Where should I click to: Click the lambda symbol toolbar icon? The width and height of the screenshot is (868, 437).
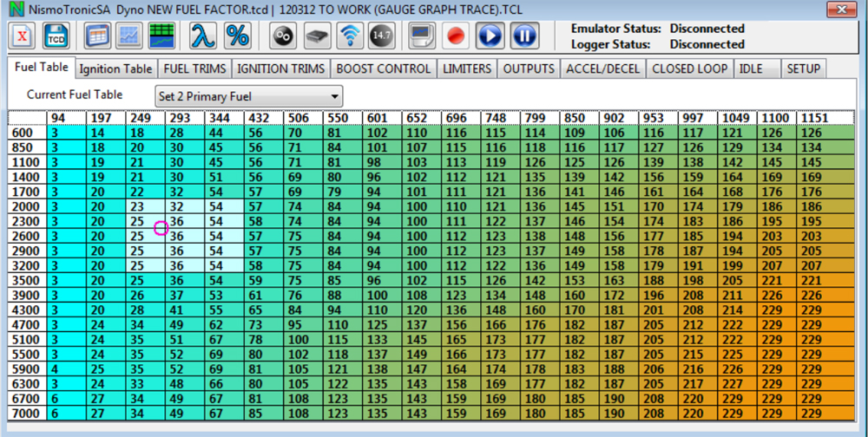202,36
